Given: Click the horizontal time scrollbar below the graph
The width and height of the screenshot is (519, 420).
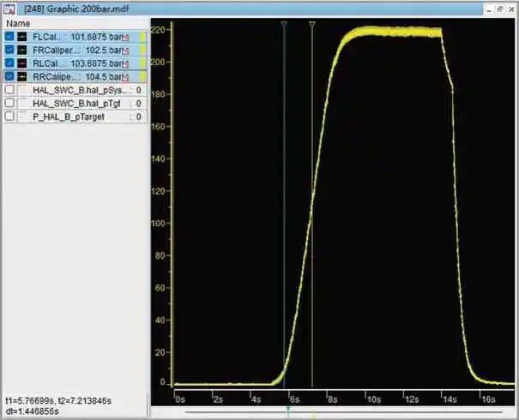Looking at the screenshot, I should (x=344, y=412).
